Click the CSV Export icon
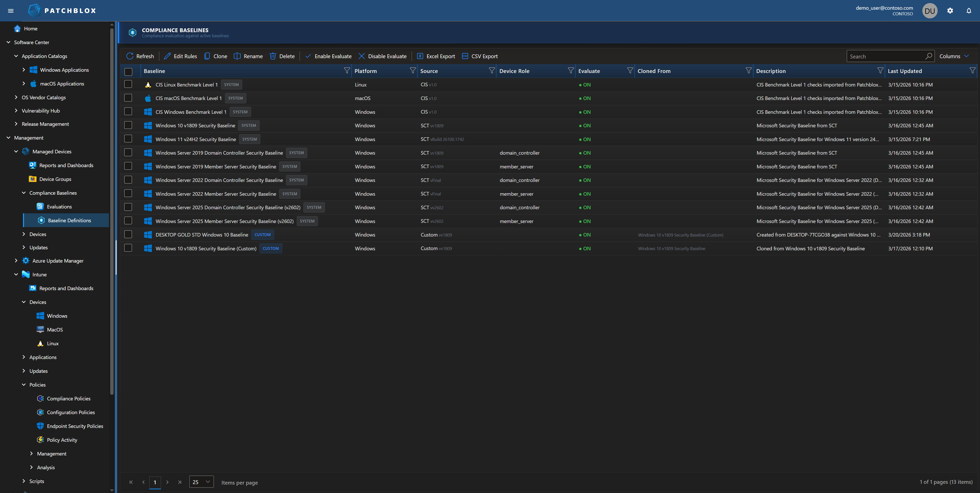Image resolution: width=980 pixels, height=493 pixels. click(465, 56)
